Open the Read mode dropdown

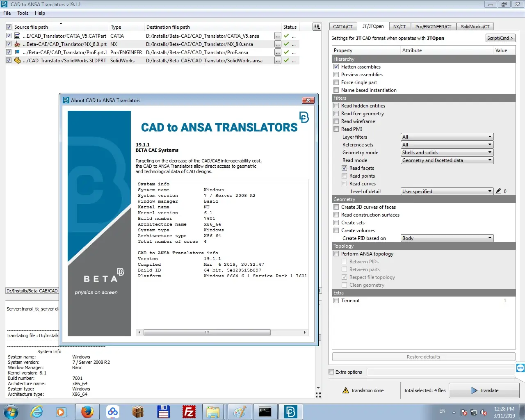click(447, 160)
